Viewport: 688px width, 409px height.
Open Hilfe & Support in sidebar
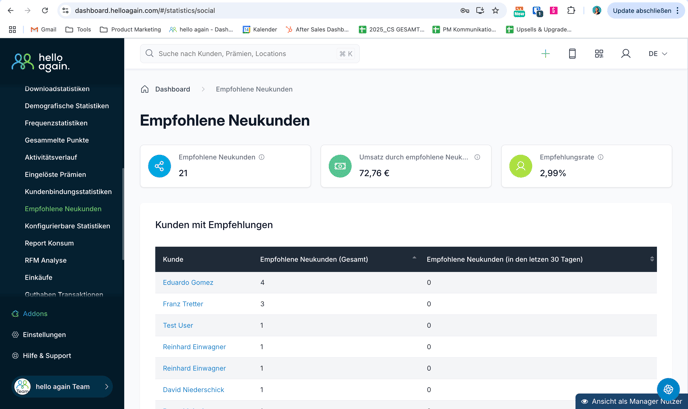(x=41, y=355)
